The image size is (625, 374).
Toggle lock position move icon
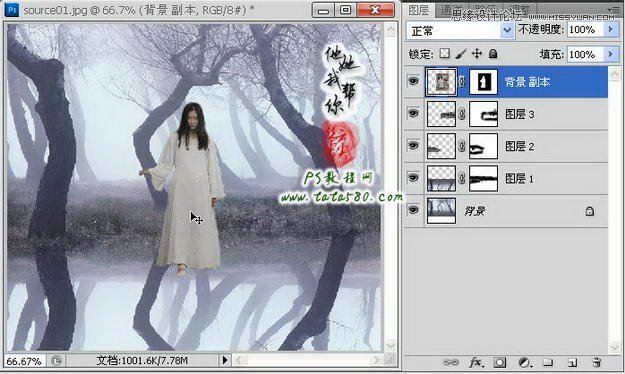[477, 54]
